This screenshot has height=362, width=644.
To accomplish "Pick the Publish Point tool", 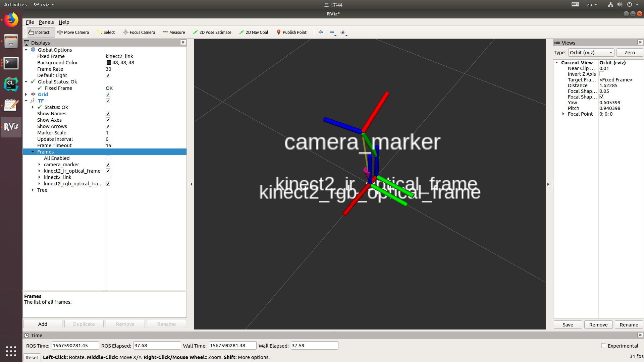I will 291,32.
